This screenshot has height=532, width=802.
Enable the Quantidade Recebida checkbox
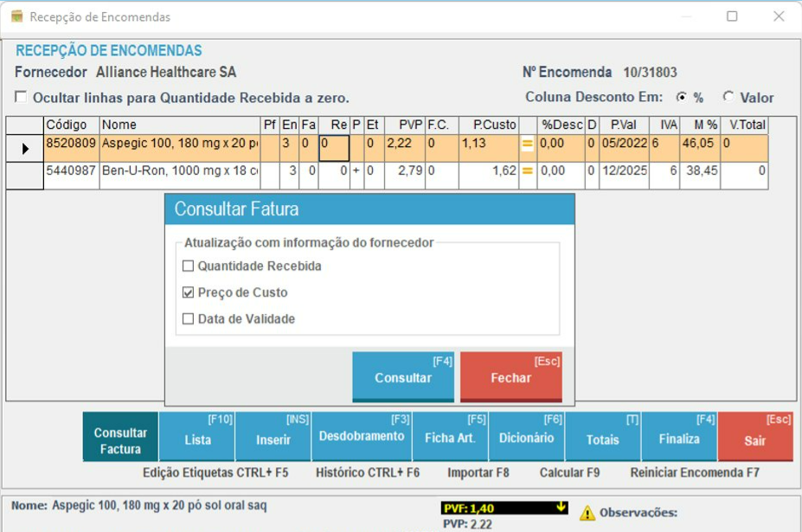pyautogui.click(x=189, y=266)
